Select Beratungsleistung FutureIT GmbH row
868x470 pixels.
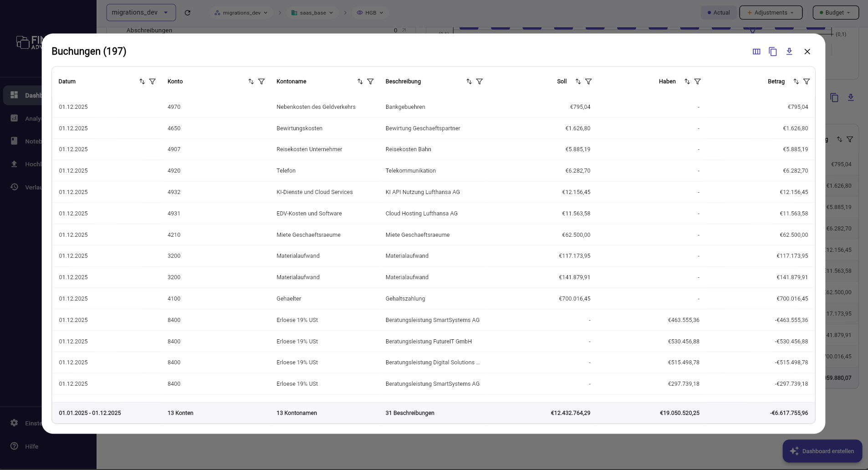tap(434, 342)
